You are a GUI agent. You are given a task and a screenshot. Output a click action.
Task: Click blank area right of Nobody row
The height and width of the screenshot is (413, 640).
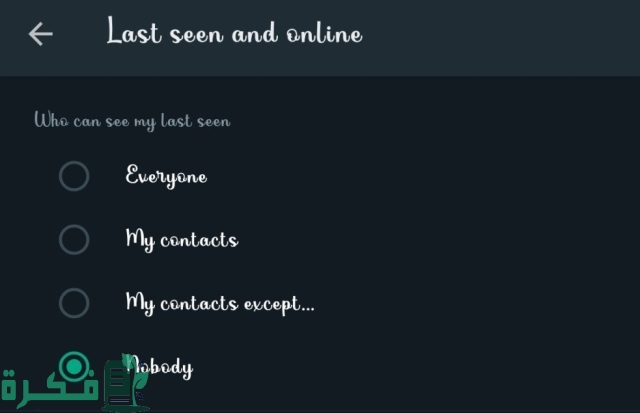pos(416,366)
